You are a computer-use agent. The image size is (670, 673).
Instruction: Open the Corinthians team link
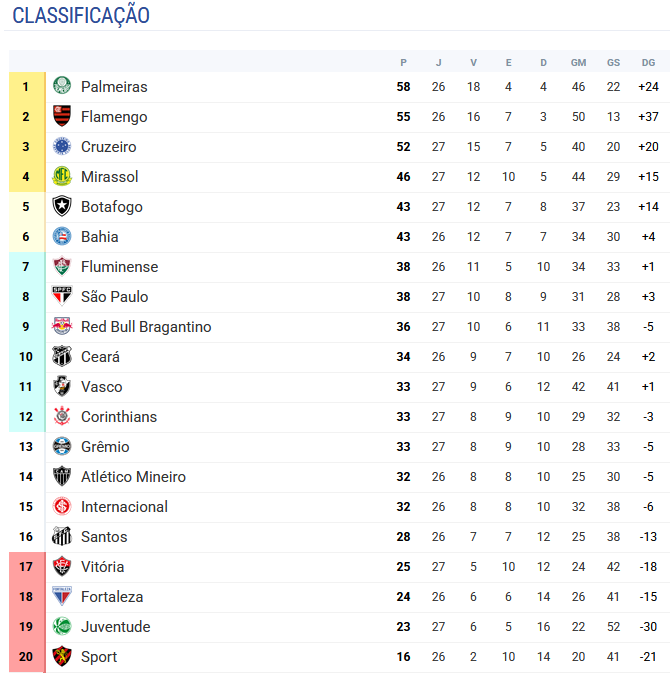[118, 417]
